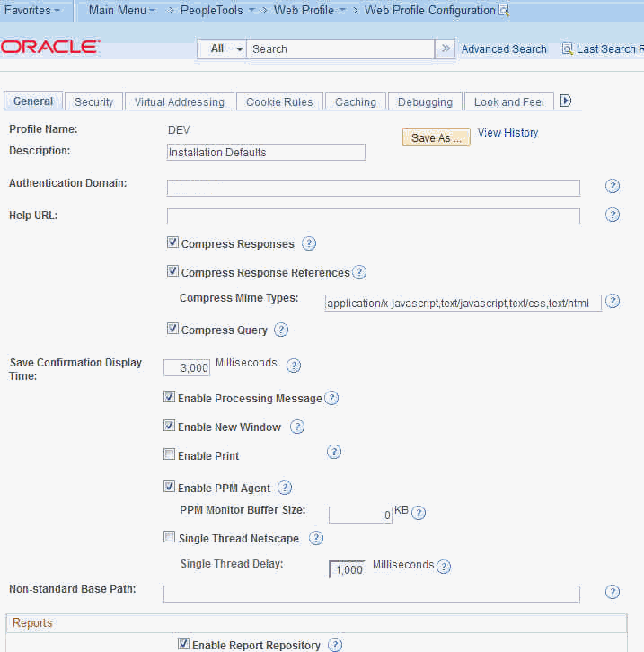Show help for Compress Response References
644x652 pixels.
359,272
